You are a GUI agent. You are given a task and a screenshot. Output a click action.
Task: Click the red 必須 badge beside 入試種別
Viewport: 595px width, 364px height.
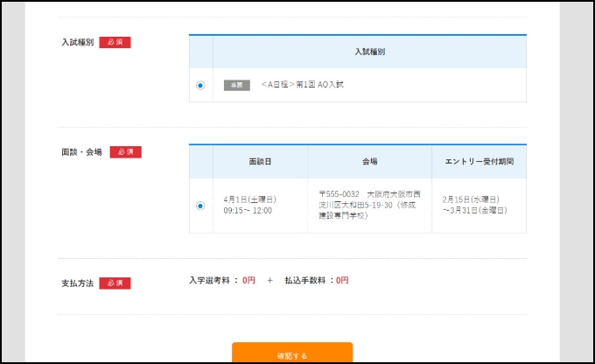pos(115,42)
